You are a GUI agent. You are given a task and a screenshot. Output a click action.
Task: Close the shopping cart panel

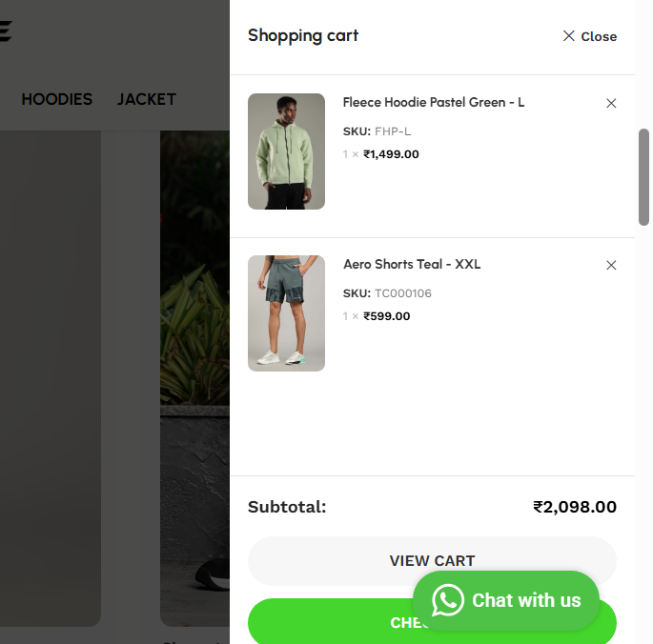pyautogui.click(x=590, y=36)
